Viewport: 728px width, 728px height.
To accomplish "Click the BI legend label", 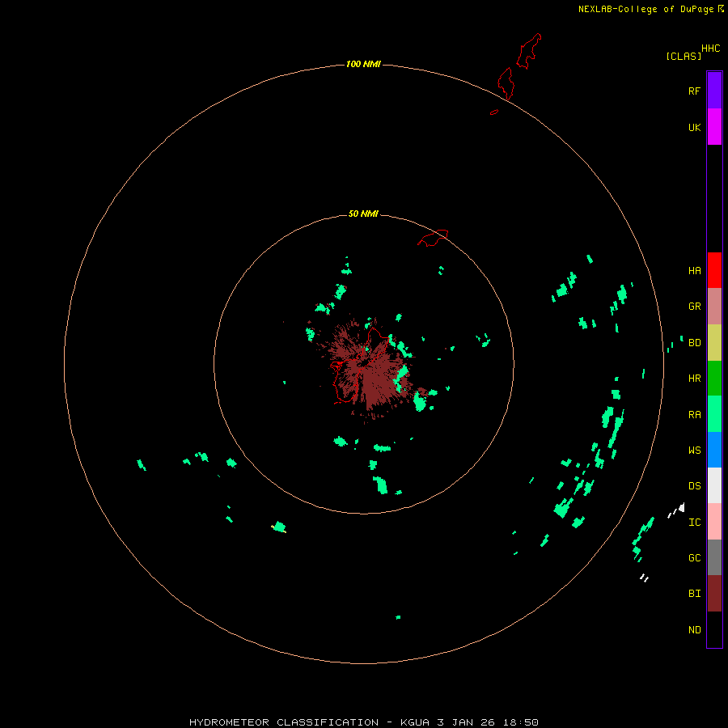I will [694, 594].
